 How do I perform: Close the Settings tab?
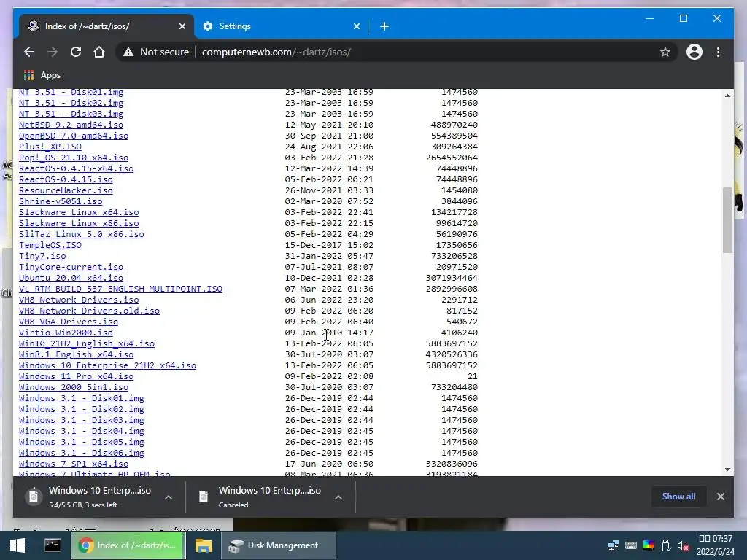click(x=356, y=26)
